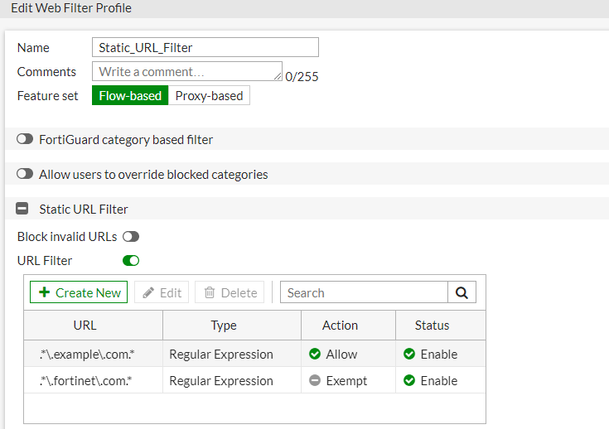Switch to Proxy-based feature set
The width and height of the screenshot is (609, 429).
(208, 96)
